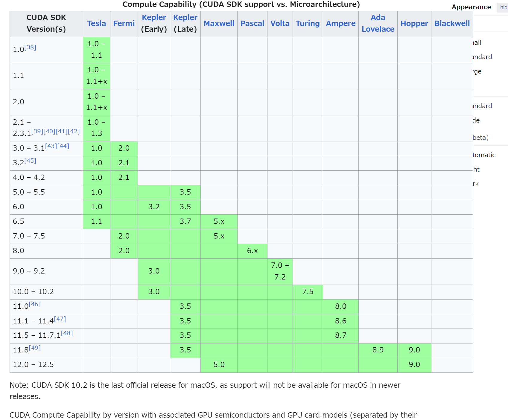
Task: Click the '5.0' Maxwell cell in last row
Action: point(219,365)
